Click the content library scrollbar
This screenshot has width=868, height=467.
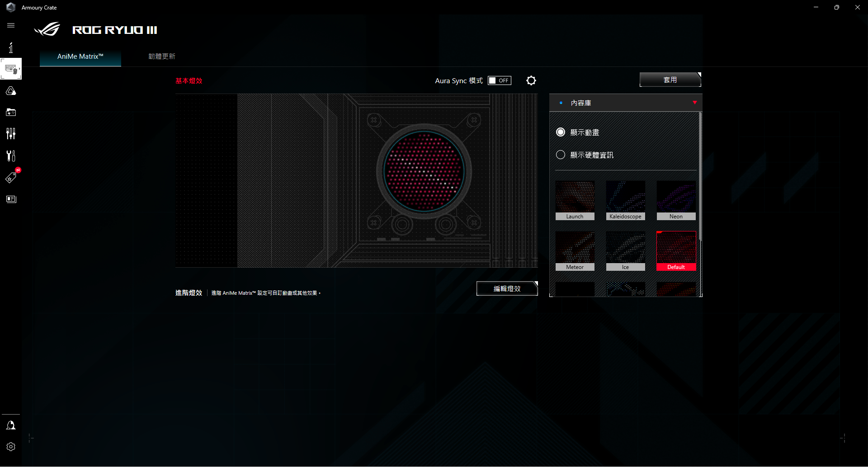pyautogui.click(x=700, y=176)
